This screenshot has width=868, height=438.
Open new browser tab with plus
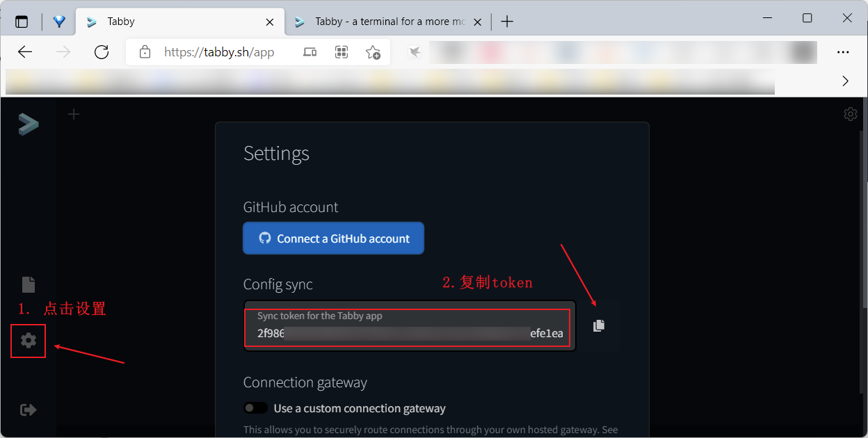[x=507, y=22]
